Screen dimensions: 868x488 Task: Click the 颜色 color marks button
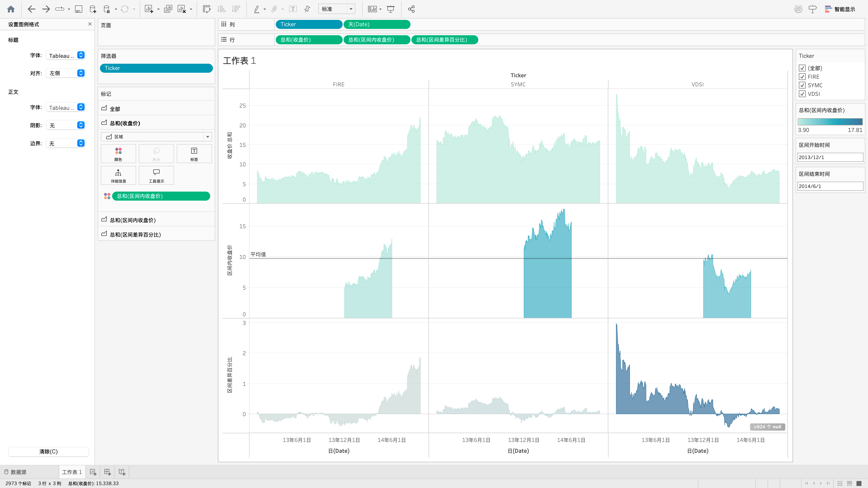(x=118, y=154)
